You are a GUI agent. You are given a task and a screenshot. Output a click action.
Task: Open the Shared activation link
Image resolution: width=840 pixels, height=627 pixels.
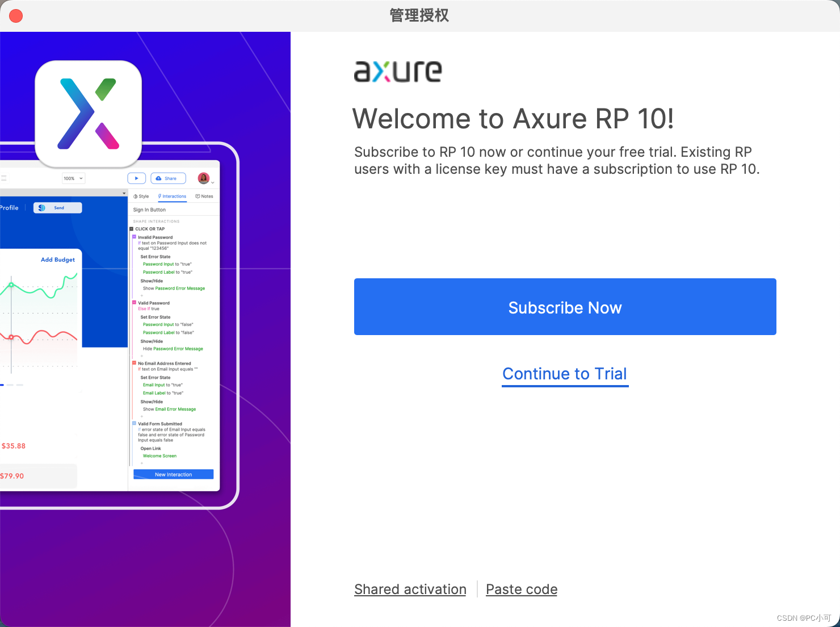coord(410,590)
